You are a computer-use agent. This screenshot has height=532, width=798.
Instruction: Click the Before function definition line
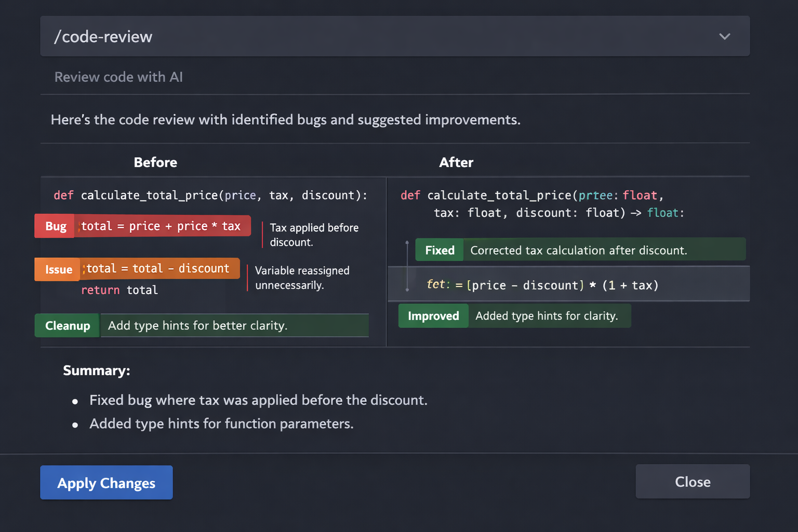210,195
